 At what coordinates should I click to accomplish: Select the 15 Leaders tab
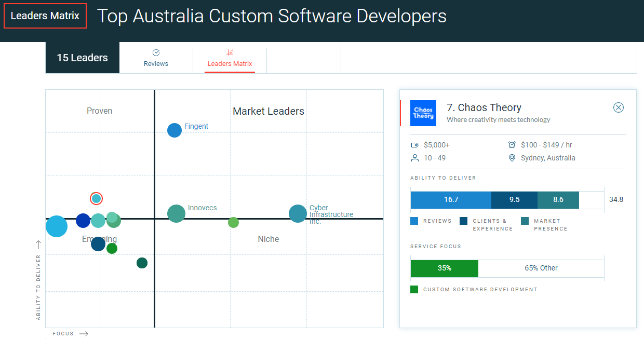pyautogui.click(x=82, y=58)
